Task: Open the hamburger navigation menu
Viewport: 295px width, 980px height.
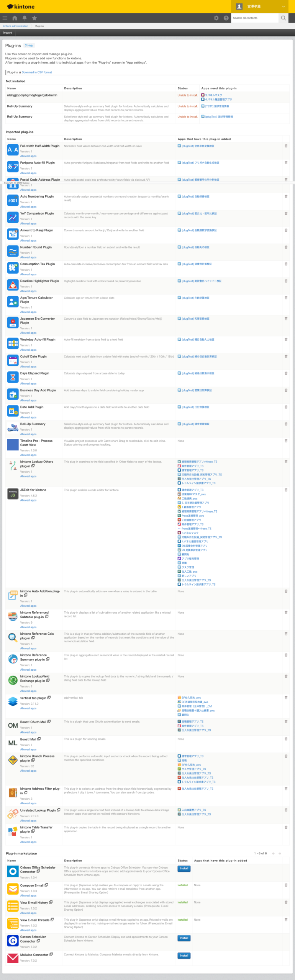Action: coord(5,18)
